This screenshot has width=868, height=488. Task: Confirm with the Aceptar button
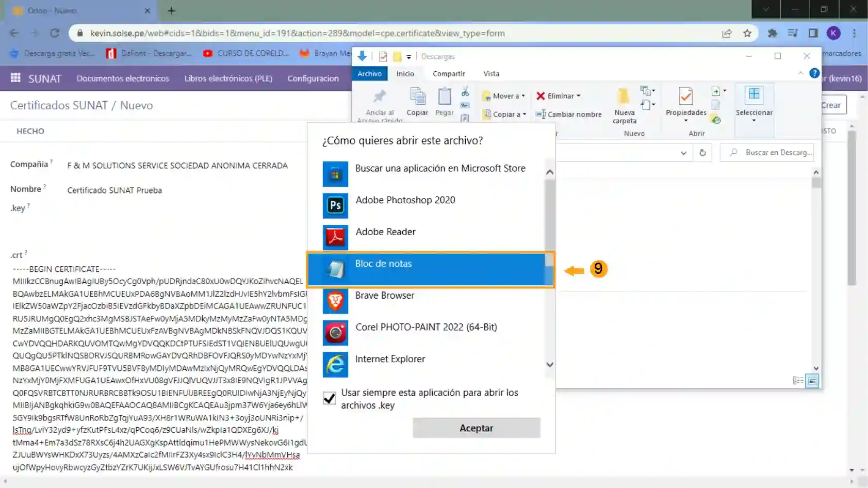pyautogui.click(x=477, y=428)
